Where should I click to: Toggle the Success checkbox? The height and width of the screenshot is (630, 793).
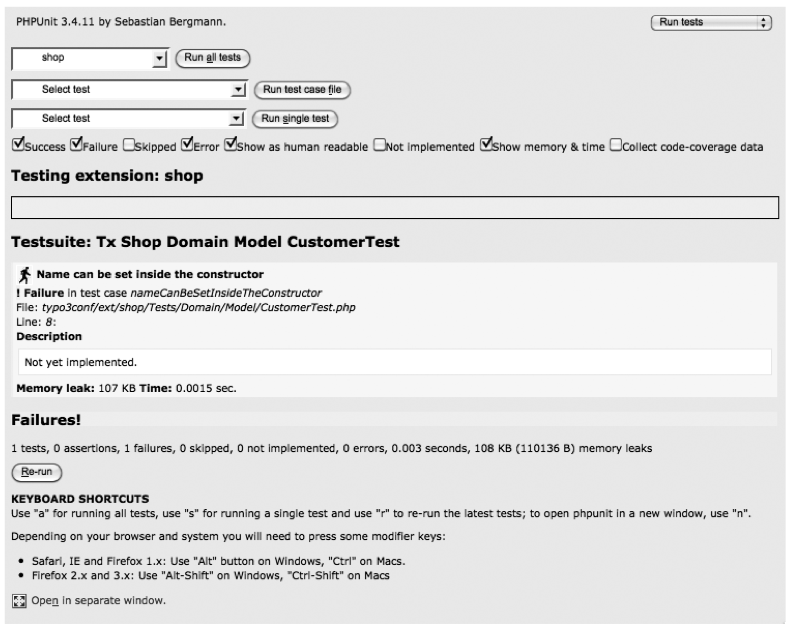17,146
